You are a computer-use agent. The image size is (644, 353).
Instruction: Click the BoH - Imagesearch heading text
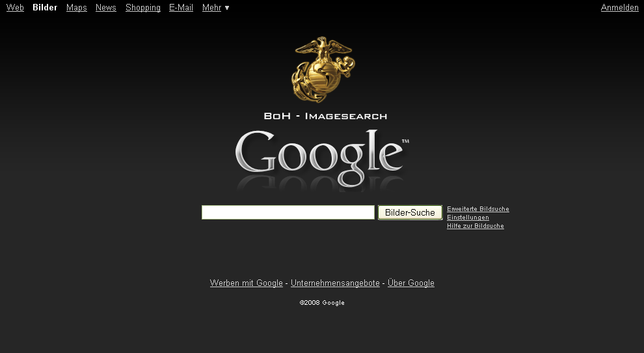pos(325,116)
